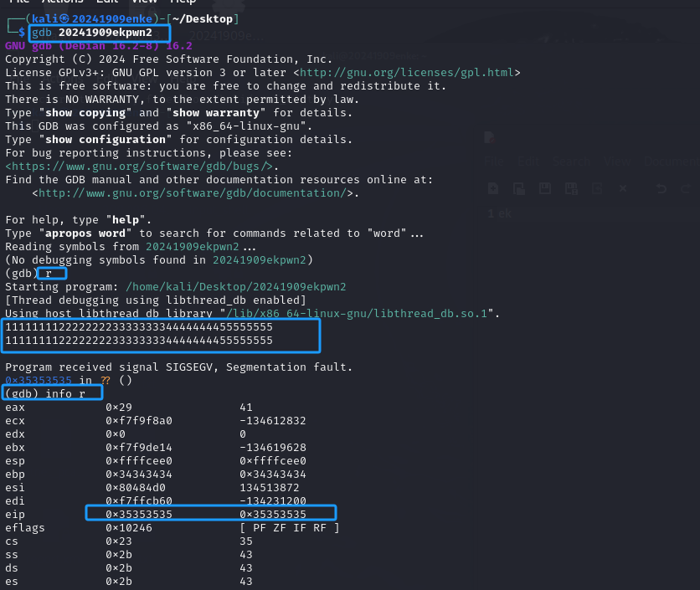Click 'show configuration' bold text

[x=106, y=139]
